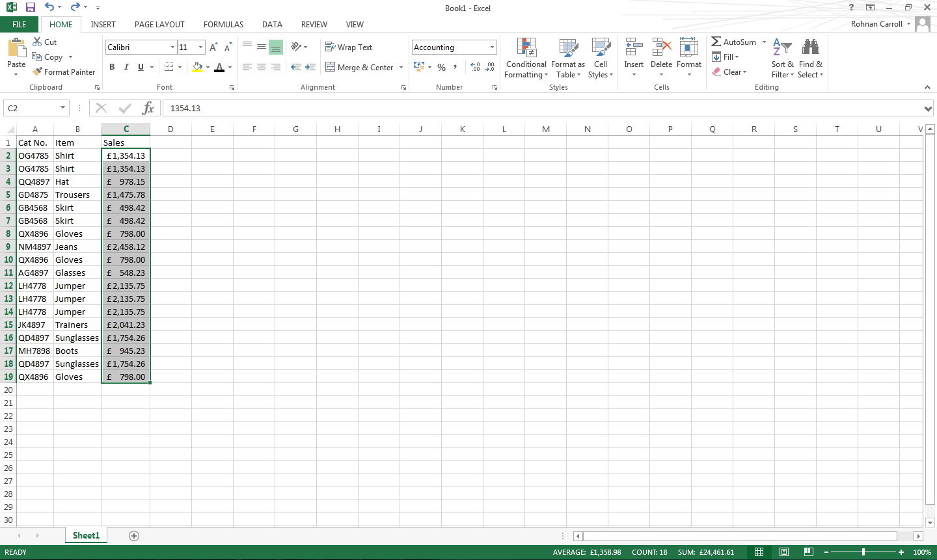937x560 pixels.
Task: Click Decrease Decimal icon
Action: [x=490, y=67]
